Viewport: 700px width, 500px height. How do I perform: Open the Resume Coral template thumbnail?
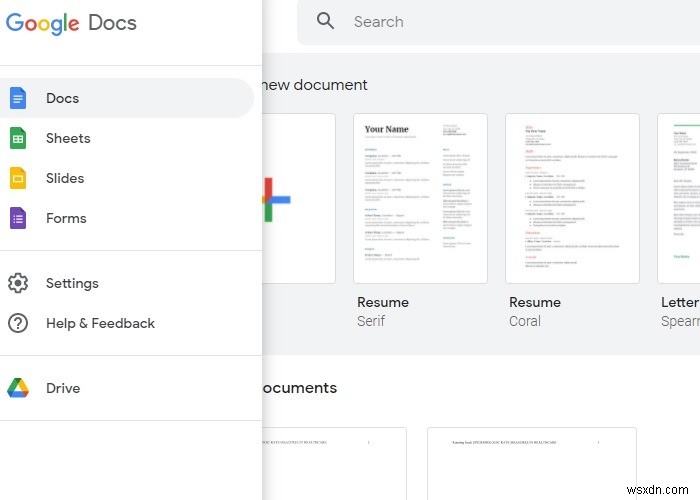tap(572, 198)
